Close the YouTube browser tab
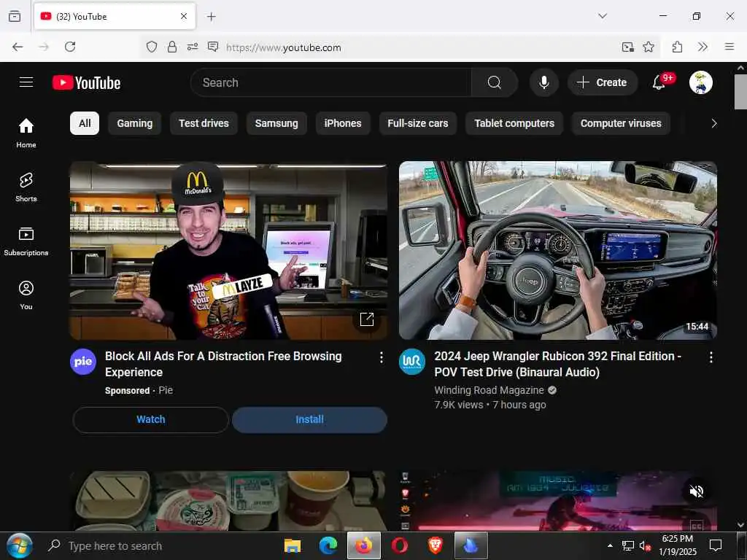Screen dimensions: 747x560 tap(184, 16)
